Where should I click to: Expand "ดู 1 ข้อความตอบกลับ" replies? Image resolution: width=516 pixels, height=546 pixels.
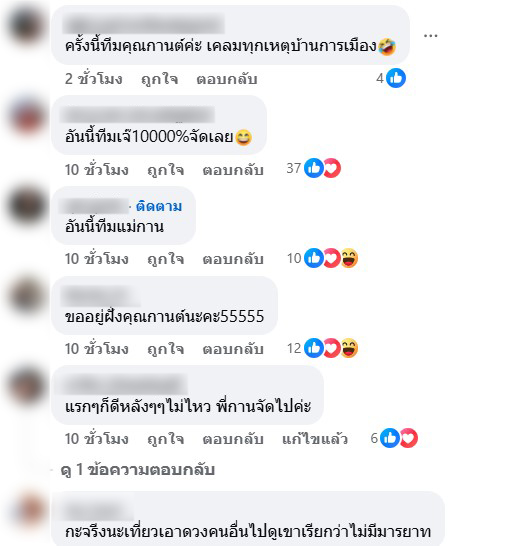click(138, 470)
